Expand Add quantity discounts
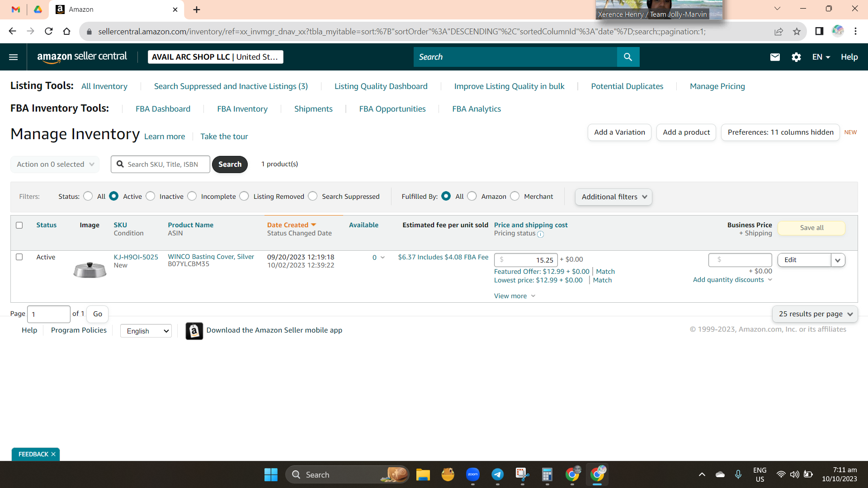The height and width of the screenshot is (488, 868). coord(733,280)
